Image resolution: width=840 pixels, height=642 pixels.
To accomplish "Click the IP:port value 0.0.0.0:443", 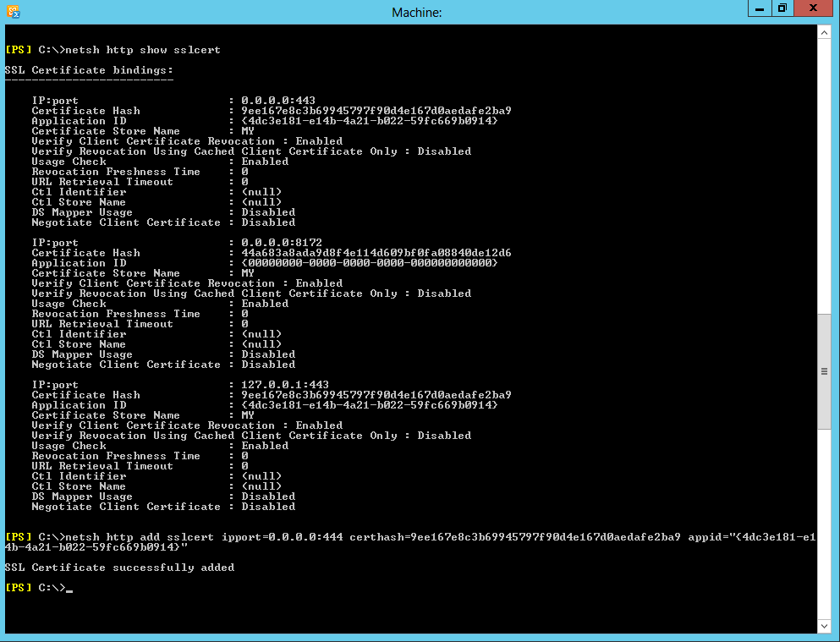I will tap(278, 101).
